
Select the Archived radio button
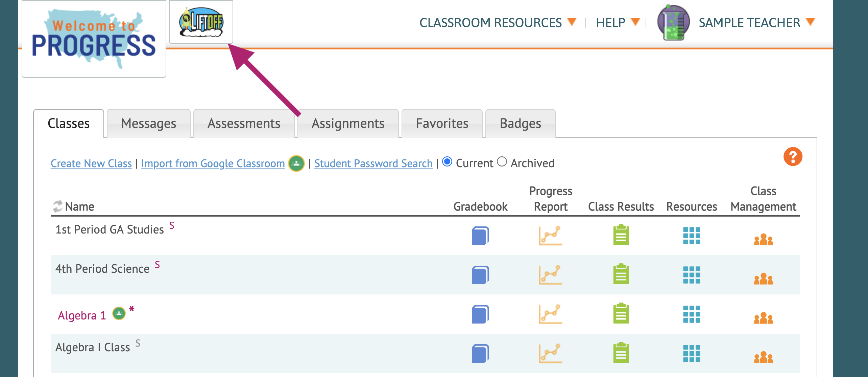point(502,162)
